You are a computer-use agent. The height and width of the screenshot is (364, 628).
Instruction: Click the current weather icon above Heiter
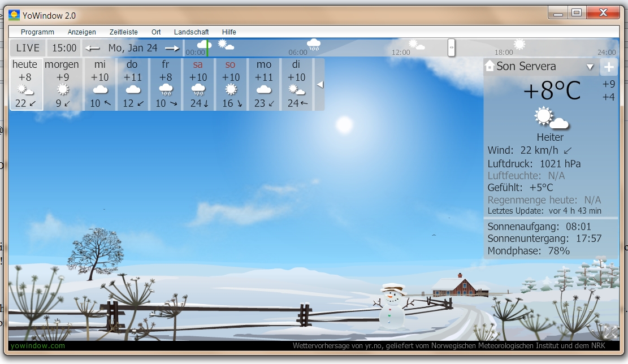point(551,118)
